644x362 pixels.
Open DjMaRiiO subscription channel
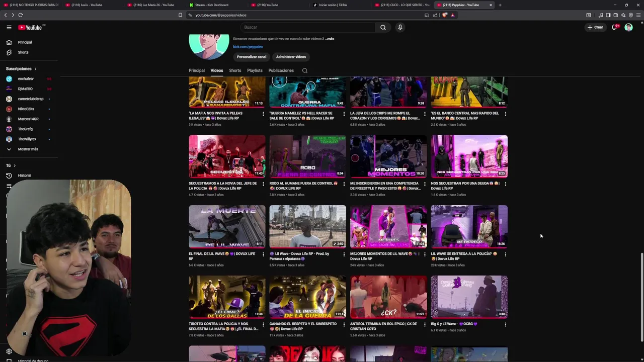(25, 89)
